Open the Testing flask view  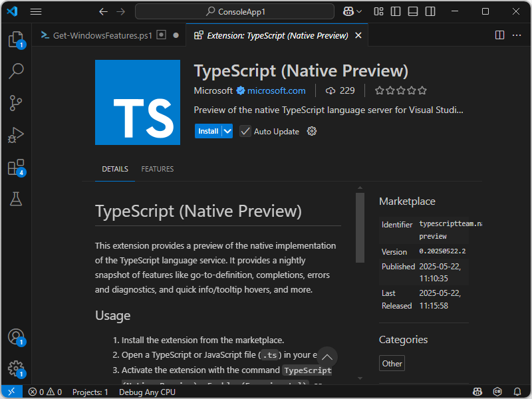(x=16, y=199)
